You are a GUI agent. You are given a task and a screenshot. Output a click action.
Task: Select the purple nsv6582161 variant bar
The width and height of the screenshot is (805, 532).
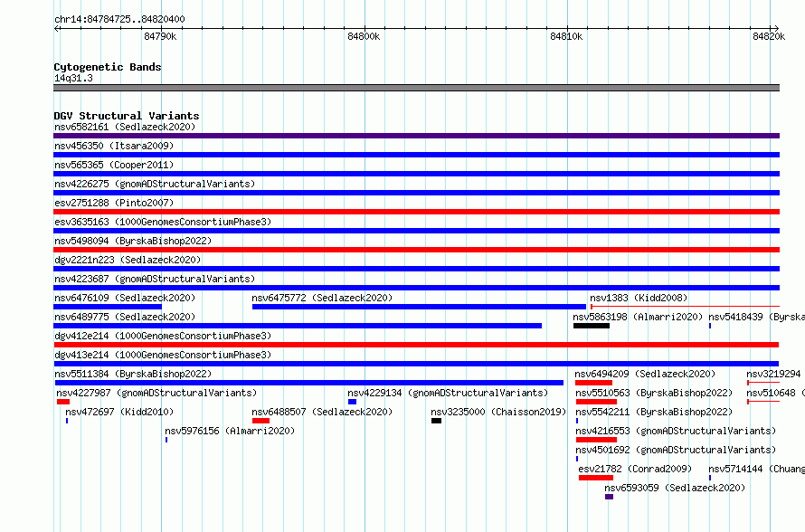pos(416,136)
